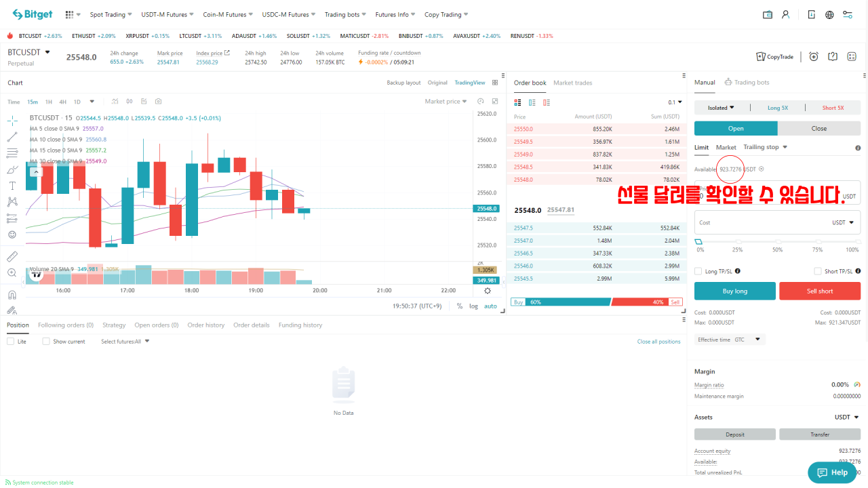Open the chart patterns tool
Viewport: 868px width, 488px height.
pyautogui.click(x=12, y=202)
